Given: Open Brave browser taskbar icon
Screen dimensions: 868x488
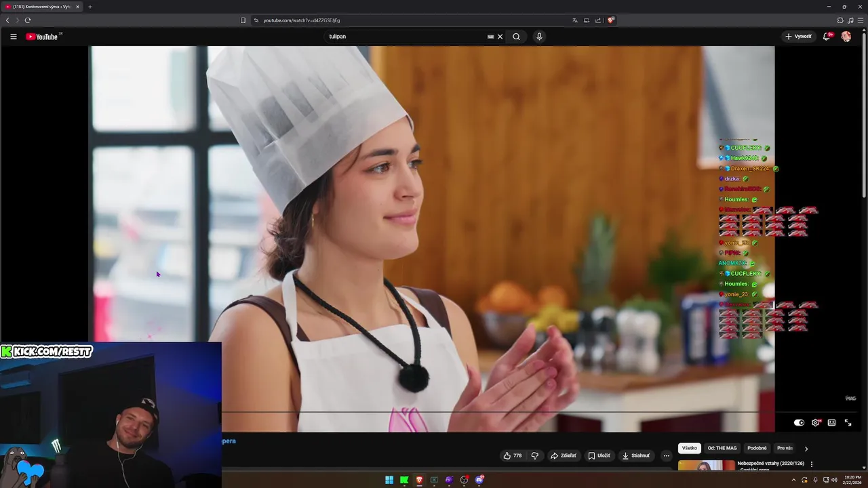Looking at the screenshot, I should (x=419, y=480).
